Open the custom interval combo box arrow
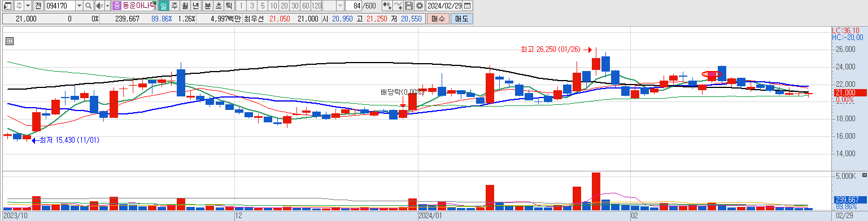The width and height of the screenshot is (868, 221). [340, 6]
